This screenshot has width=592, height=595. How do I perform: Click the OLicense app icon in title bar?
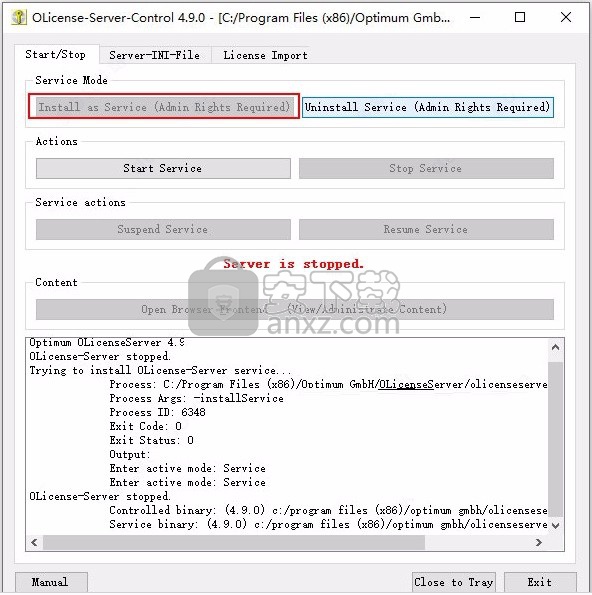tap(19, 17)
